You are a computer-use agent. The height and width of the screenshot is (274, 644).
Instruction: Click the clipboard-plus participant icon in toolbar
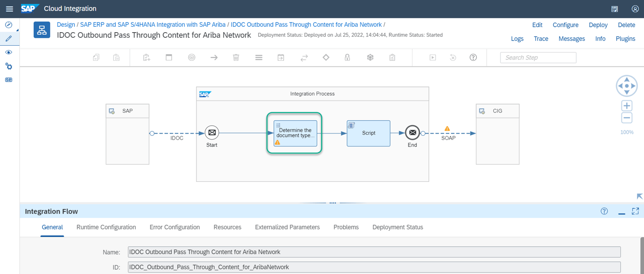point(147,58)
